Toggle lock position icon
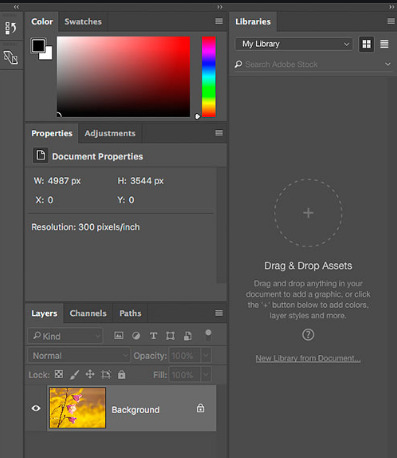This screenshot has width=397, height=458. (x=90, y=374)
